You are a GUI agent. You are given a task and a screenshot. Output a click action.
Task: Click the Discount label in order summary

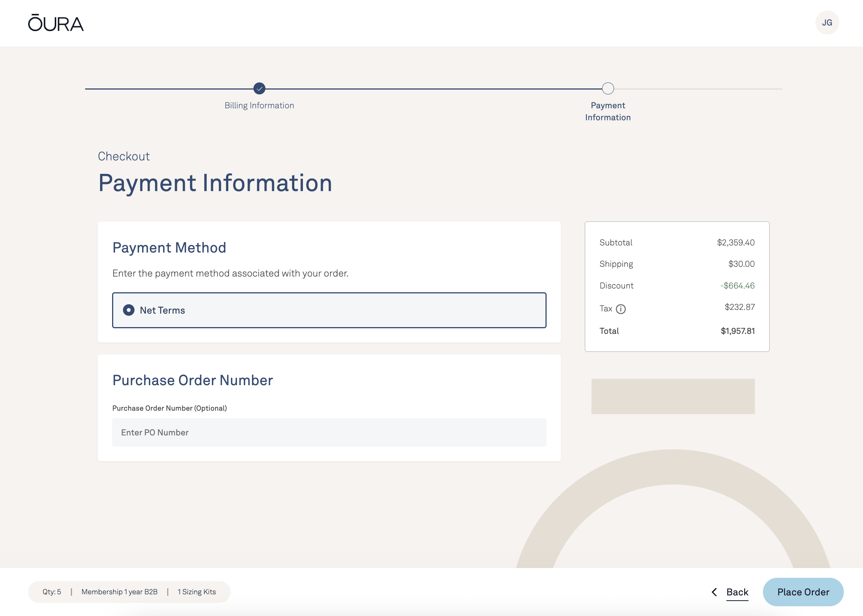click(x=616, y=286)
